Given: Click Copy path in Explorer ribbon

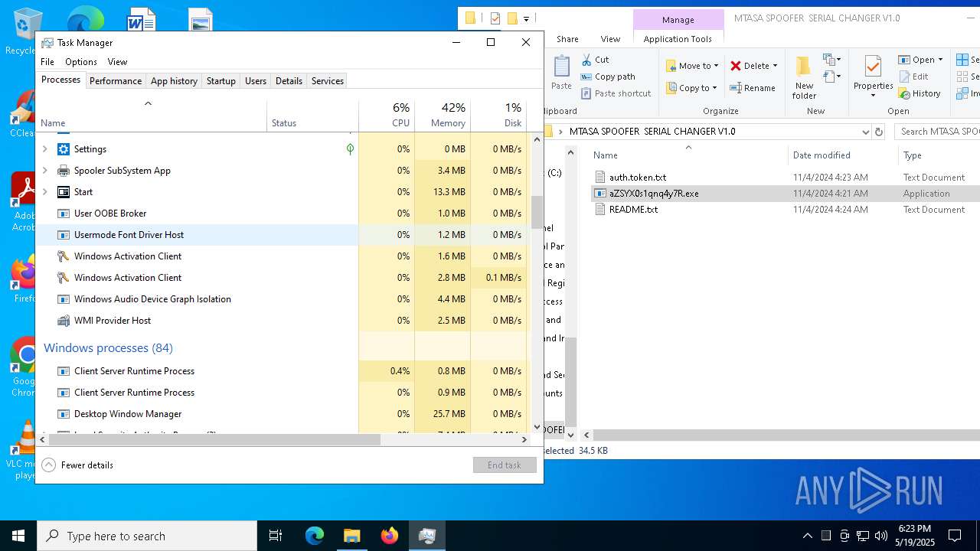Looking at the screenshot, I should pyautogui.click(x=609, y=77).
